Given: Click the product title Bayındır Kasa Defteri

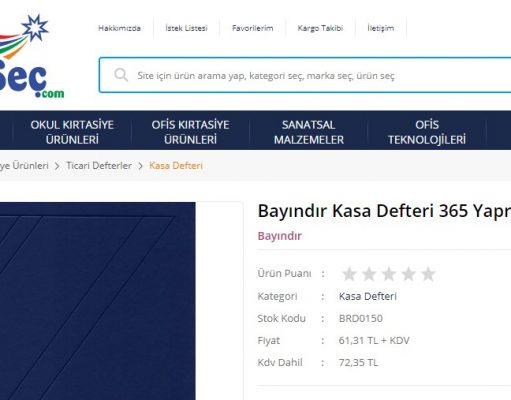Looking at the screenshot, I should click(384, 211).
